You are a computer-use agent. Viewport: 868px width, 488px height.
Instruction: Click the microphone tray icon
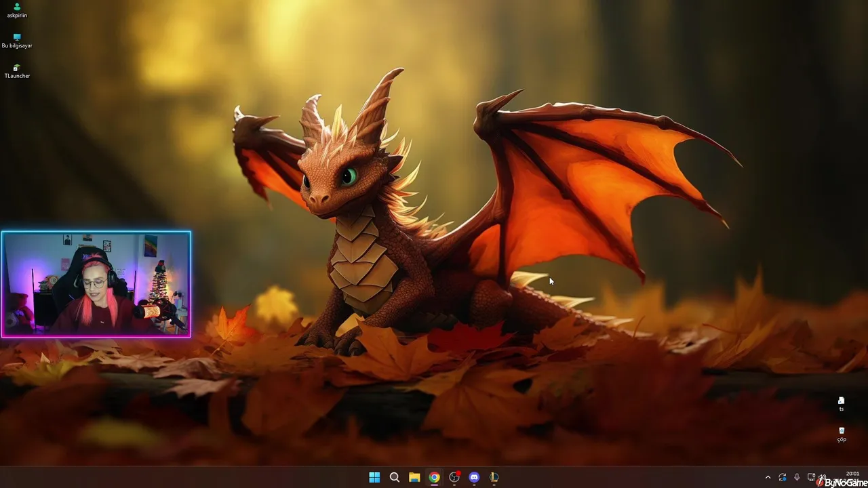(797, 477)
